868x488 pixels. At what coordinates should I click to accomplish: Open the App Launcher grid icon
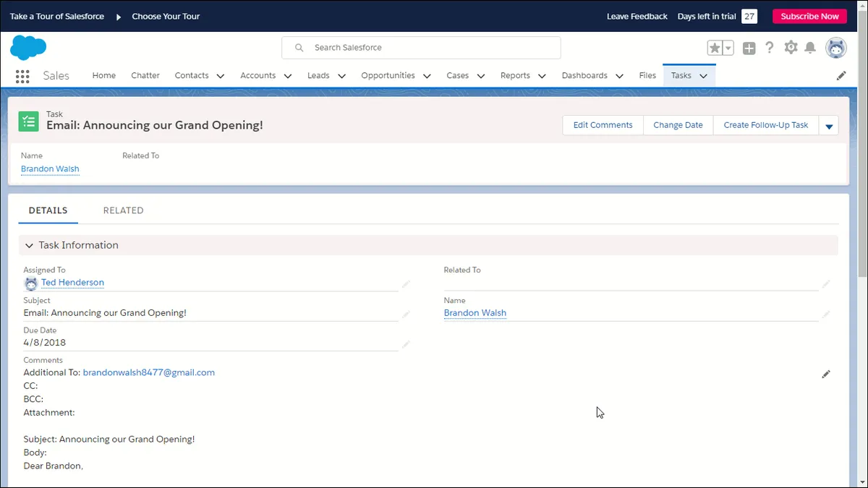pos(22,76)
